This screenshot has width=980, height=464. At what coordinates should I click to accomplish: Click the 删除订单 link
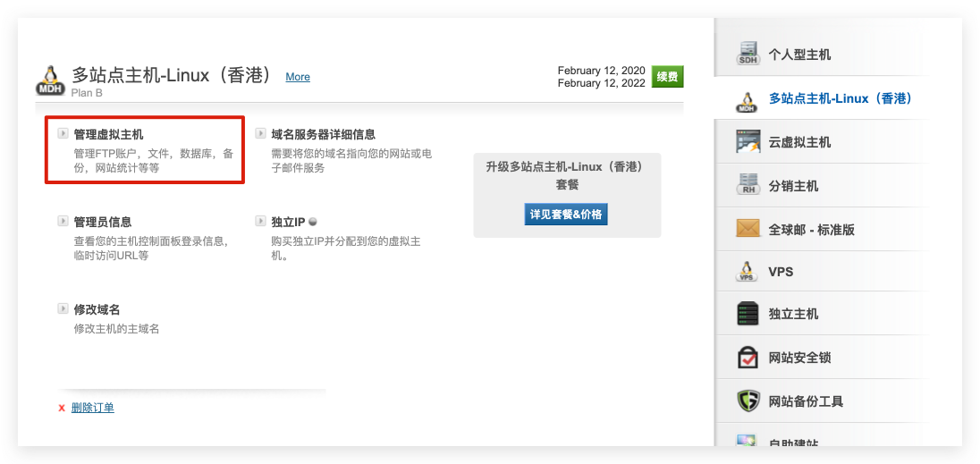tap(92, 408)
